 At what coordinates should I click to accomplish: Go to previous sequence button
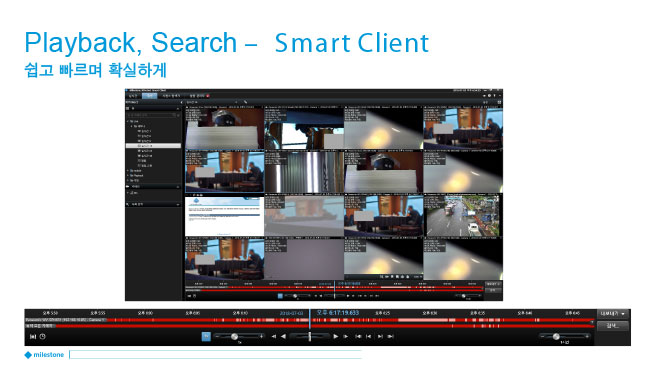pos(369,336)
